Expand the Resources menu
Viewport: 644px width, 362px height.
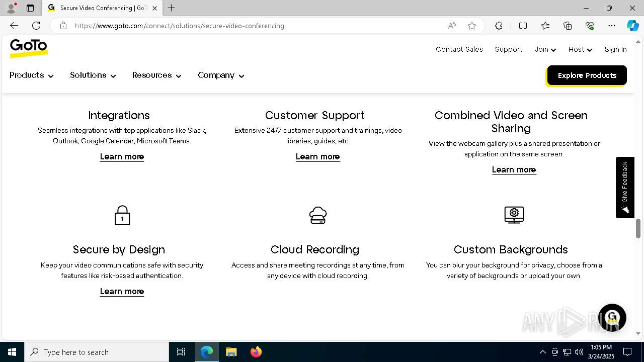[x=156, y=75]
